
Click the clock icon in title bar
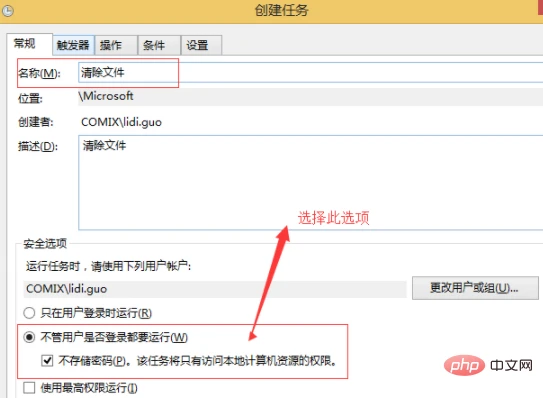coord(8,11)
